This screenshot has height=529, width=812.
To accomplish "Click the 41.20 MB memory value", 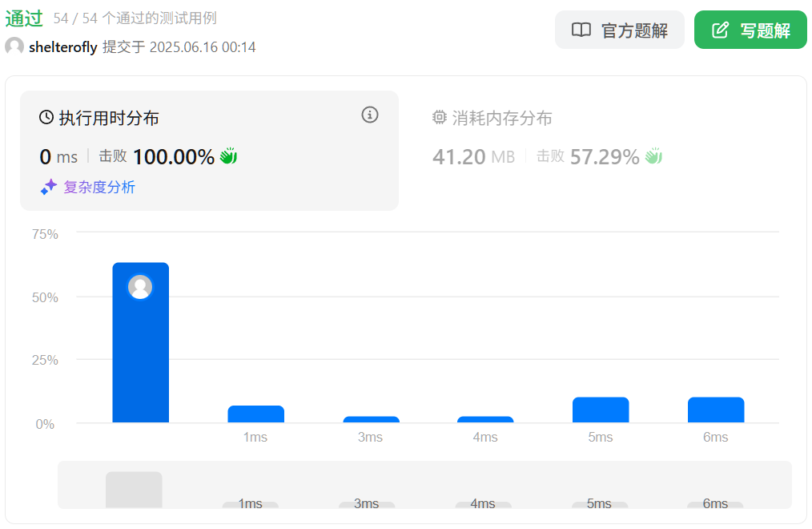I will coord(473,156).
